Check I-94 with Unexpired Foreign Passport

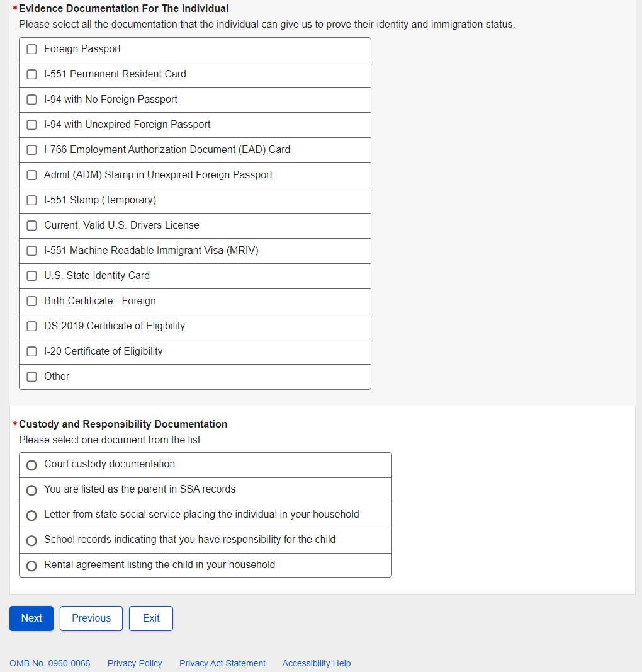pos(31,125)
